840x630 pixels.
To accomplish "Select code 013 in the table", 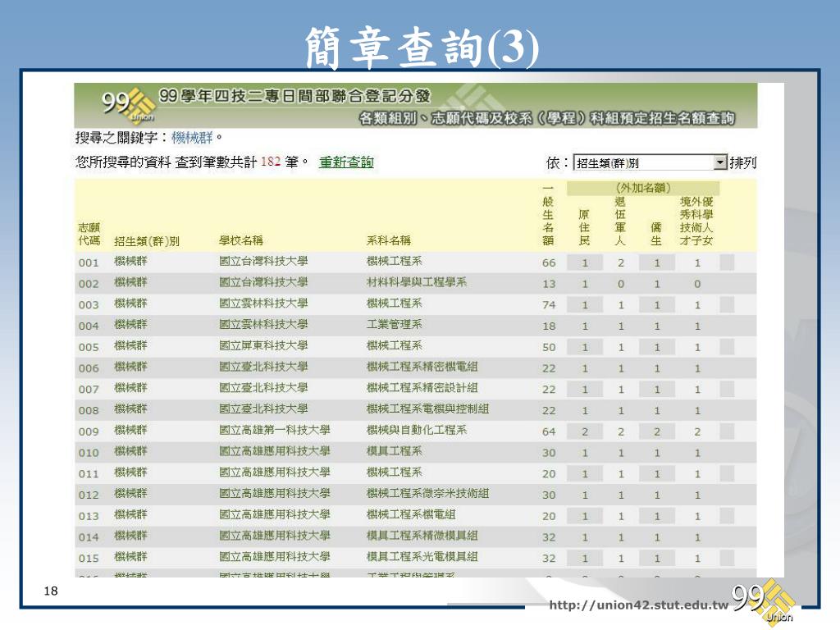I will [89, 516].
